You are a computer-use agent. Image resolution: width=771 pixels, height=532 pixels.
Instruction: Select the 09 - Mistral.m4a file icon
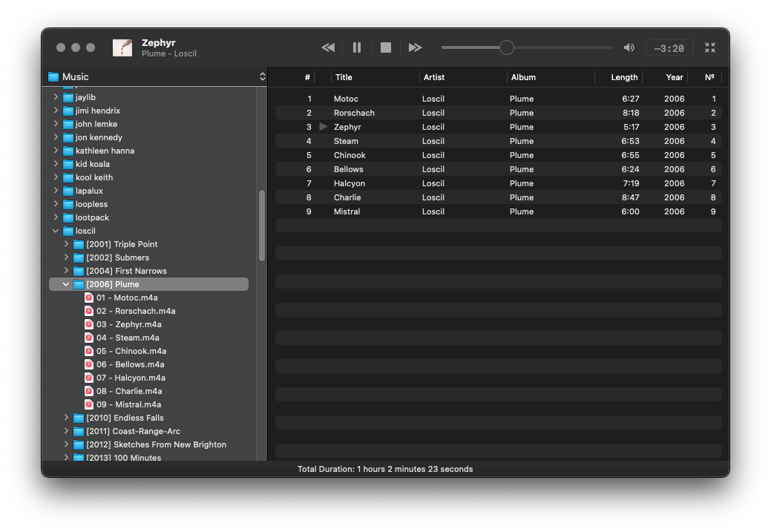tap(89, 404)
